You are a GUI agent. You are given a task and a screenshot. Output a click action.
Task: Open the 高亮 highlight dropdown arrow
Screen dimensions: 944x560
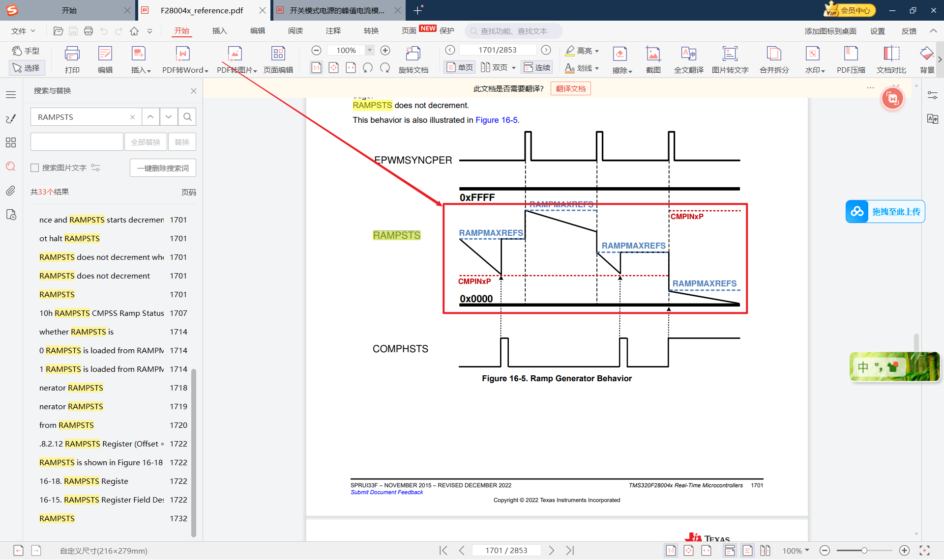[x=597, y=51]
